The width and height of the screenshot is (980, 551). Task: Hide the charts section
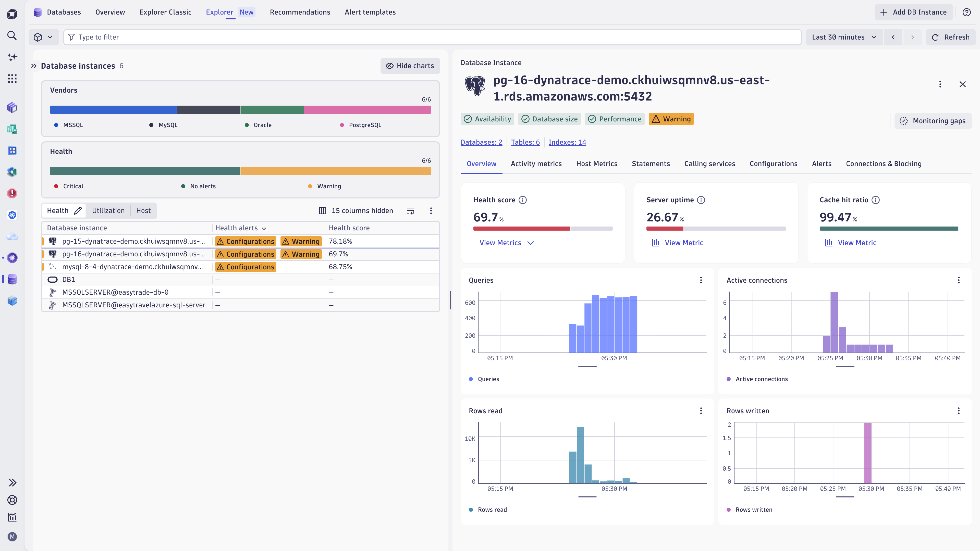[x=410, y=66]
